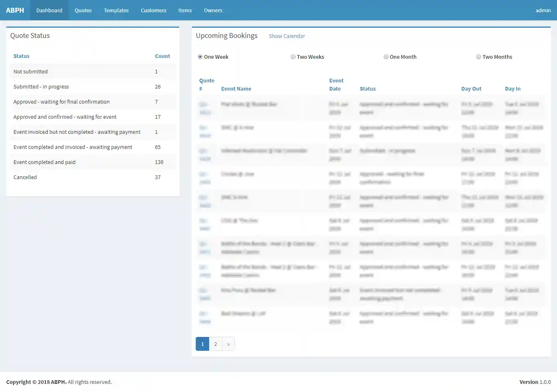Screen dimensions: 557x392
Task: Open the Items page
Action: (x=185, y=10)
